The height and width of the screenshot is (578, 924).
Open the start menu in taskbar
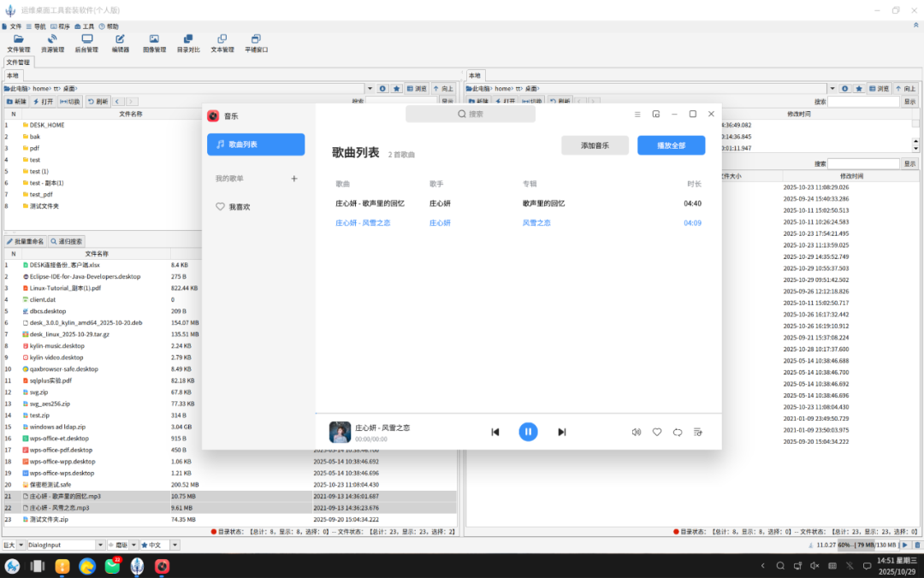point(12,566)
